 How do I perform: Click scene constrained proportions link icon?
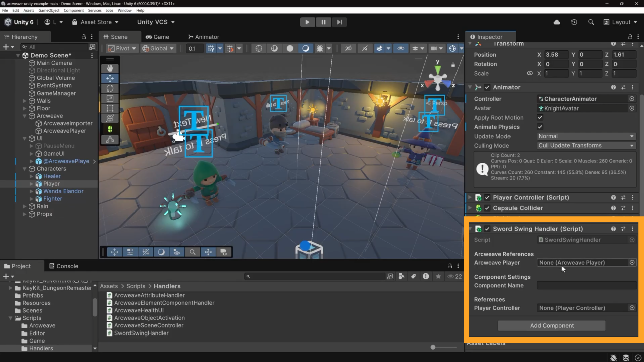tap(530, 73)
